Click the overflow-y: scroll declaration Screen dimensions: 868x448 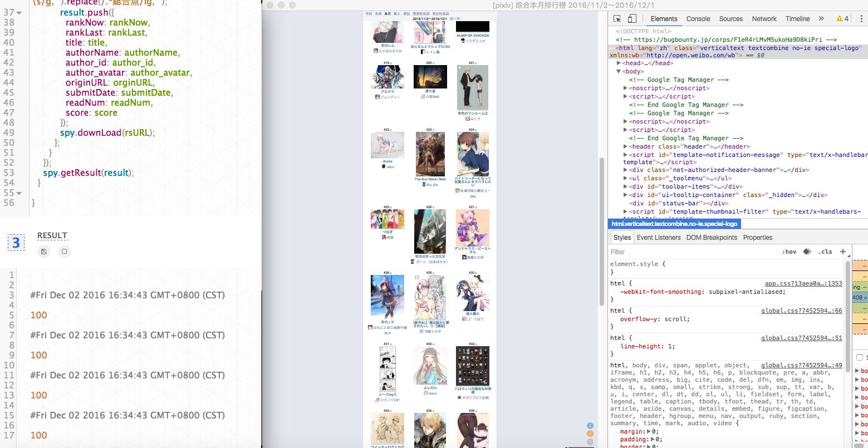[655, 319]
